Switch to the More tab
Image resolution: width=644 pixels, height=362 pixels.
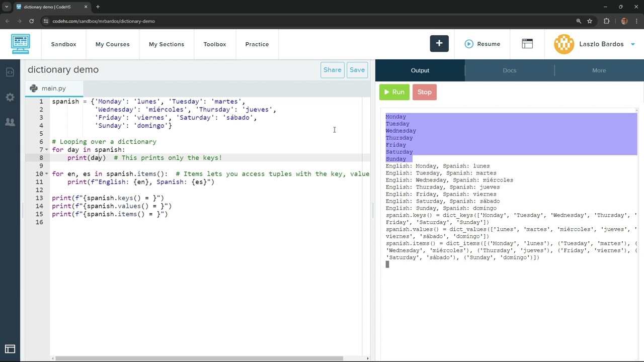click(599, 70)
